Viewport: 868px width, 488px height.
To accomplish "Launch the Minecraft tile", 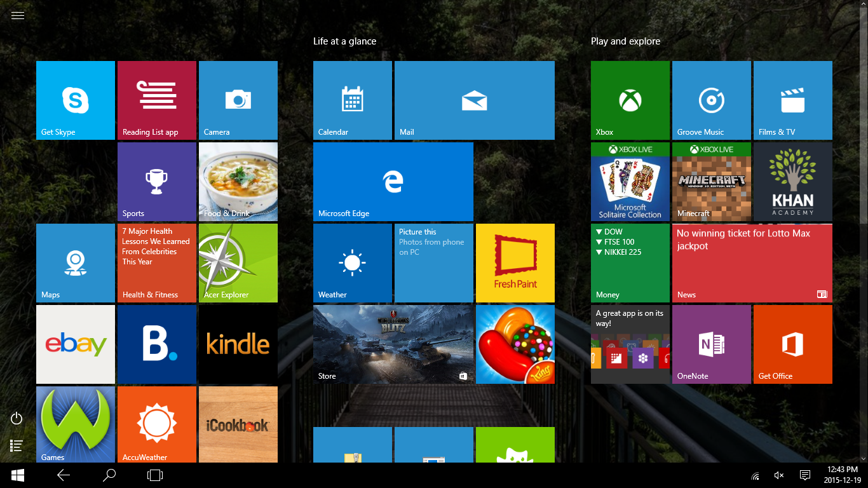I will point(712,182).
